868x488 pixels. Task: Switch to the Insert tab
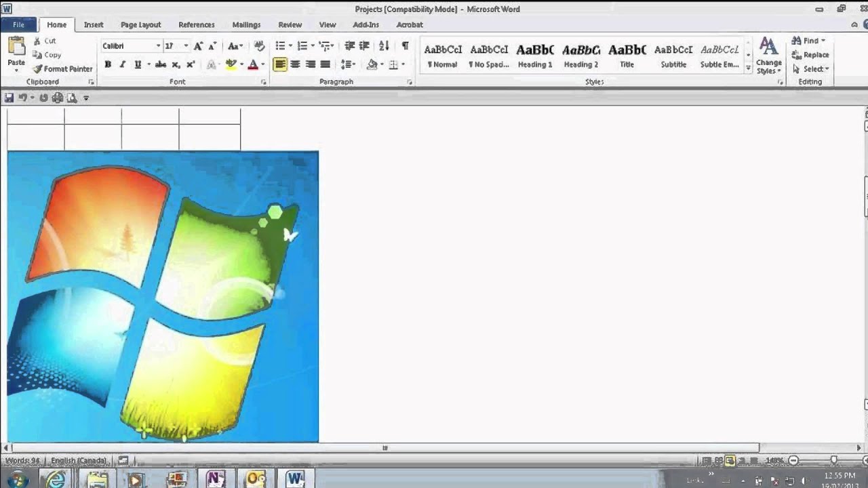click(x=94, y=24)
